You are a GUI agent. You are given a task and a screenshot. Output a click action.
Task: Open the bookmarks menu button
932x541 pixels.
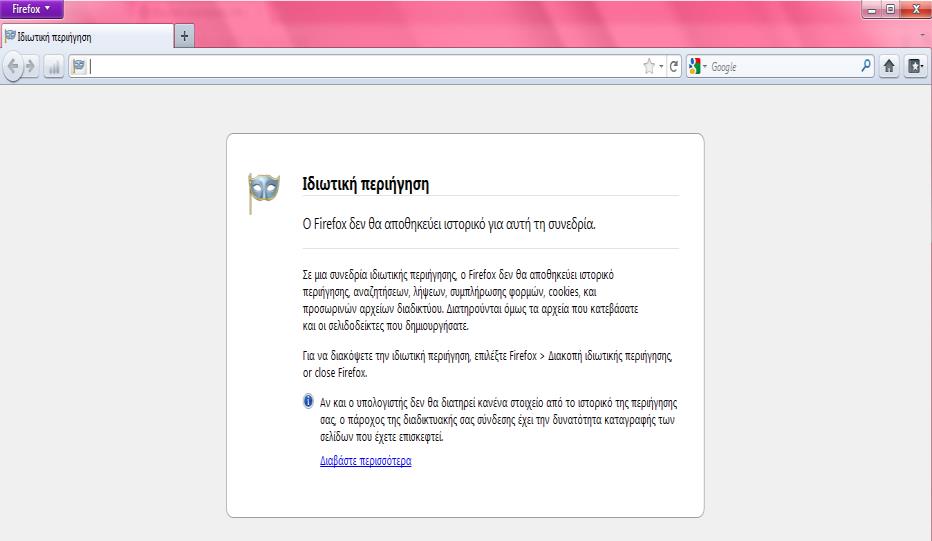point(915,66)
